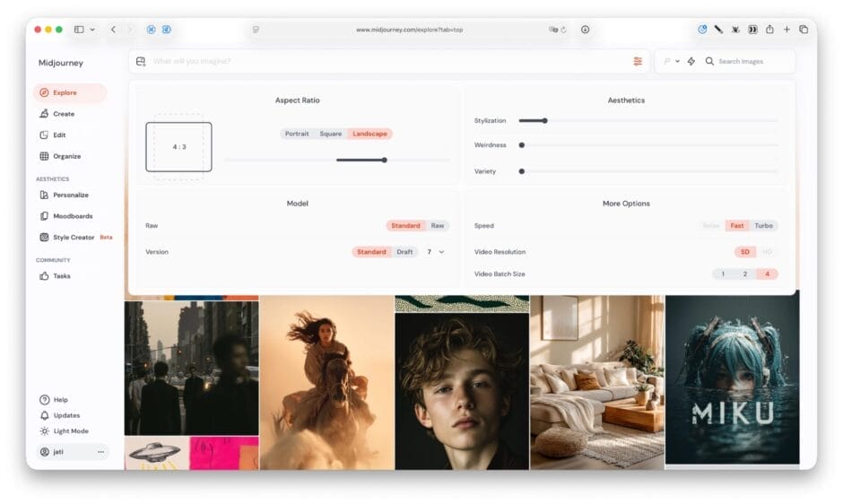Image resolution: width=843 pixels, height=504 pixels.
Task: Open Safari downloads icon
Action: (x=585, y=30)
